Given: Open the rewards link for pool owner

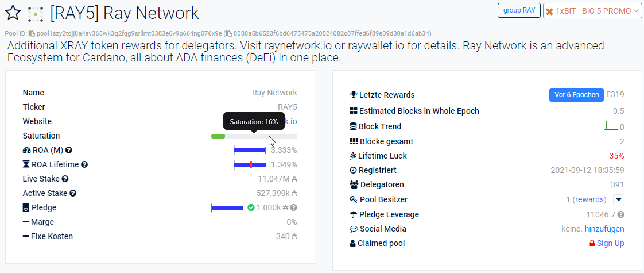Looking at the screenshot, I should point(589,200).
